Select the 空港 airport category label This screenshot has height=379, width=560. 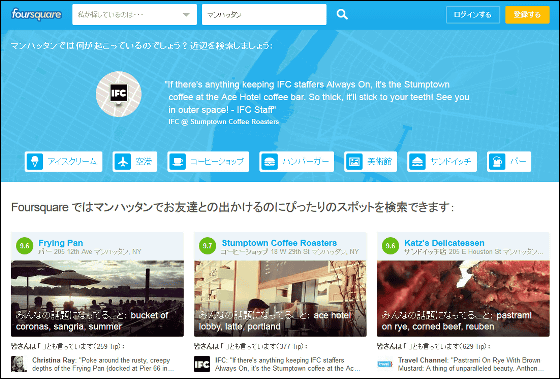tap(144, 161)
